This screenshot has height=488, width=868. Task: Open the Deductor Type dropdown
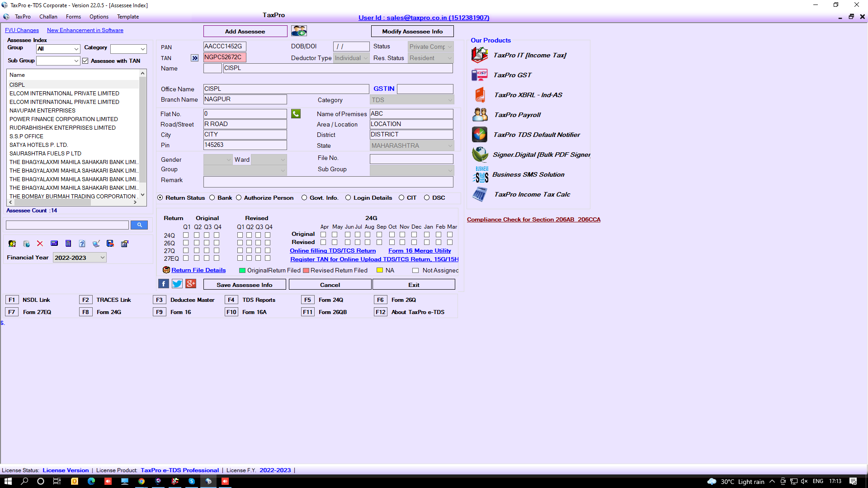351,58
